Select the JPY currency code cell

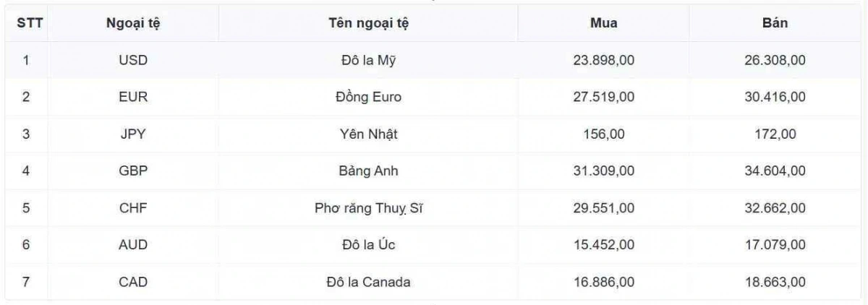click(x=133, y=134)
